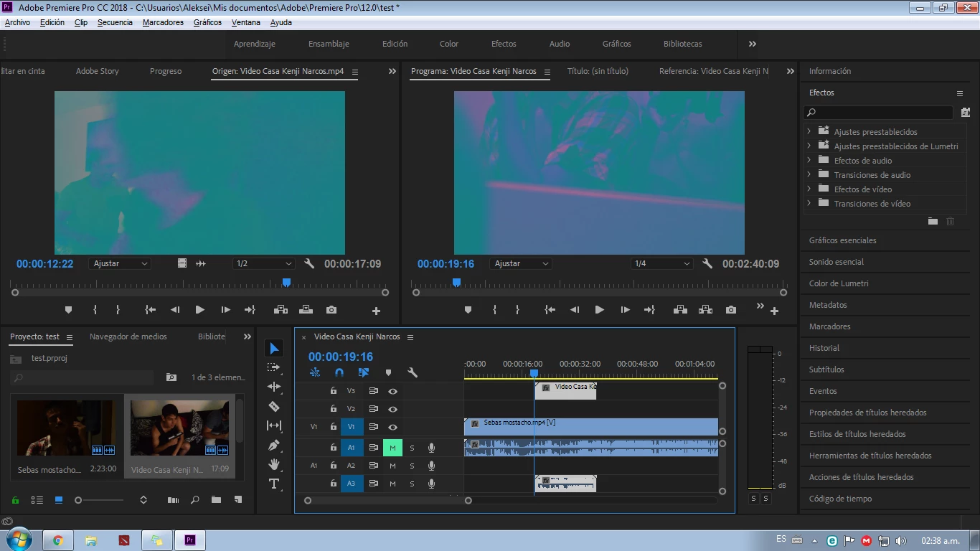Viewport: 980px width, 551px height.
Task: Toggle nest sequence insert button in timeline
Action: [315, 372]
